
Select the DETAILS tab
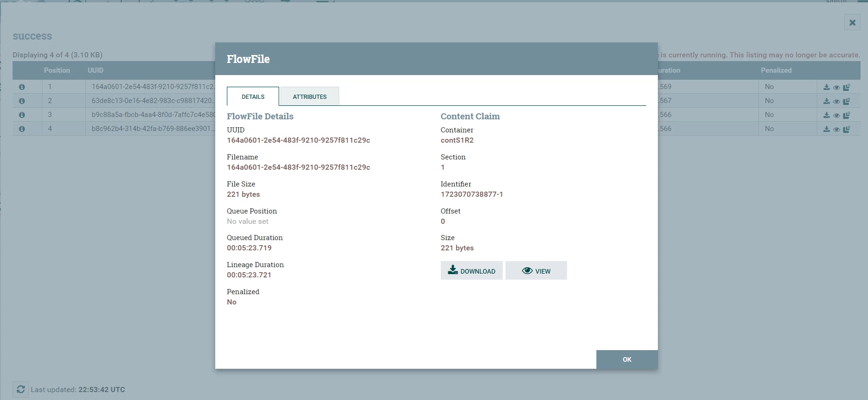253,97
